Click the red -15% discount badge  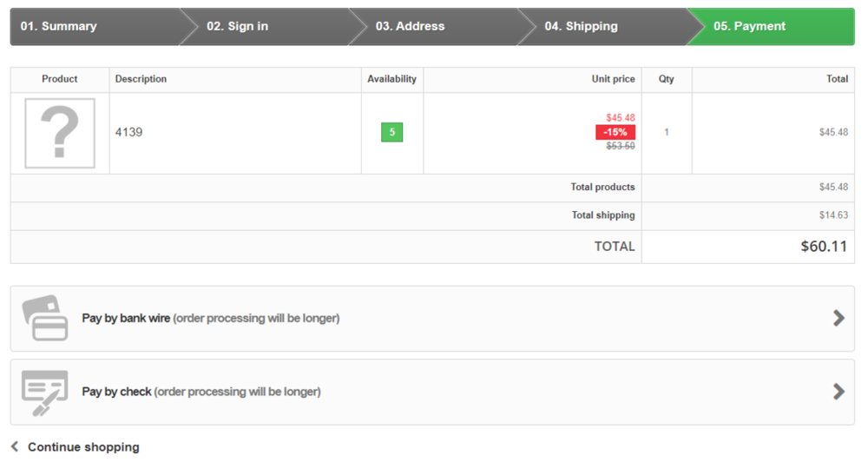(x=615, y=132)
